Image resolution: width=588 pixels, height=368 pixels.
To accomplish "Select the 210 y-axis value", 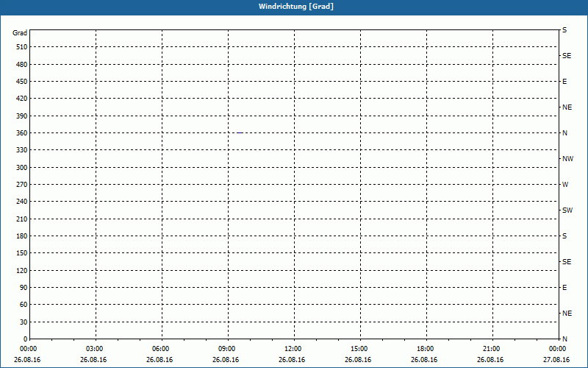I will click(x=22, y=219).
